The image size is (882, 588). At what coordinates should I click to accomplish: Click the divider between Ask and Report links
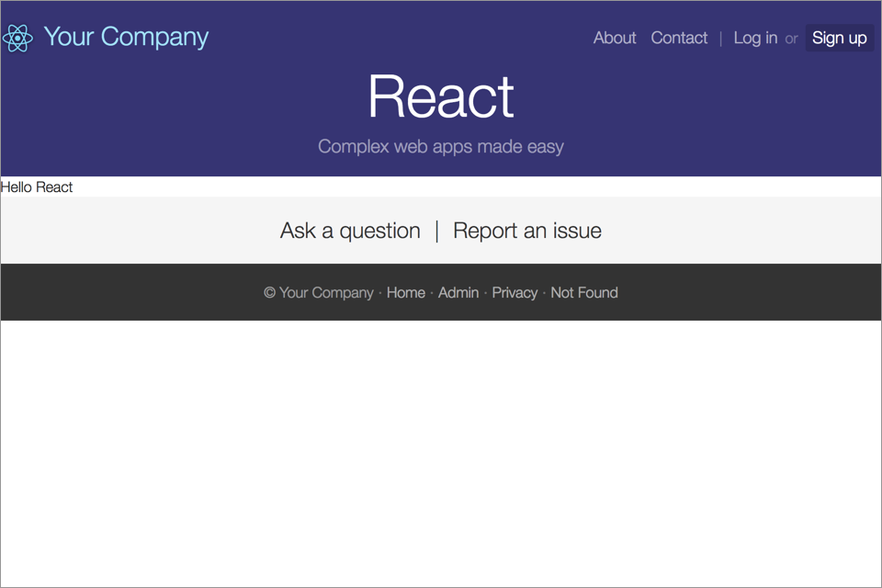(435, 231)
